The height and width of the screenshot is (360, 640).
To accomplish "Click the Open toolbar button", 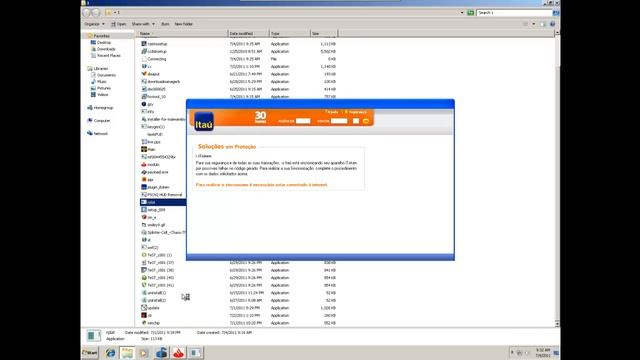I will pyautogui.click(x=119, y=24).
